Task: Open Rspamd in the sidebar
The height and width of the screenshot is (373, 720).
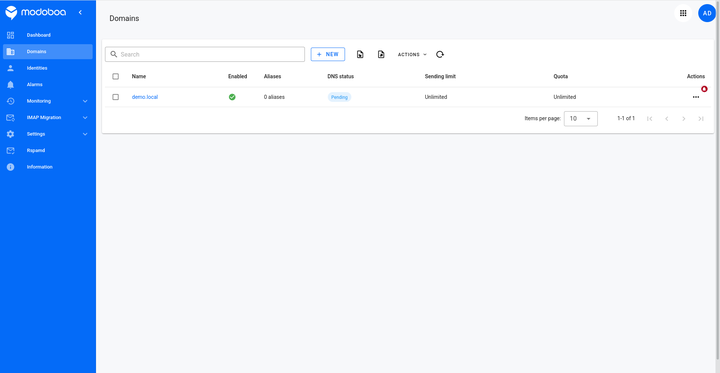Action: (x=48, y=151)
